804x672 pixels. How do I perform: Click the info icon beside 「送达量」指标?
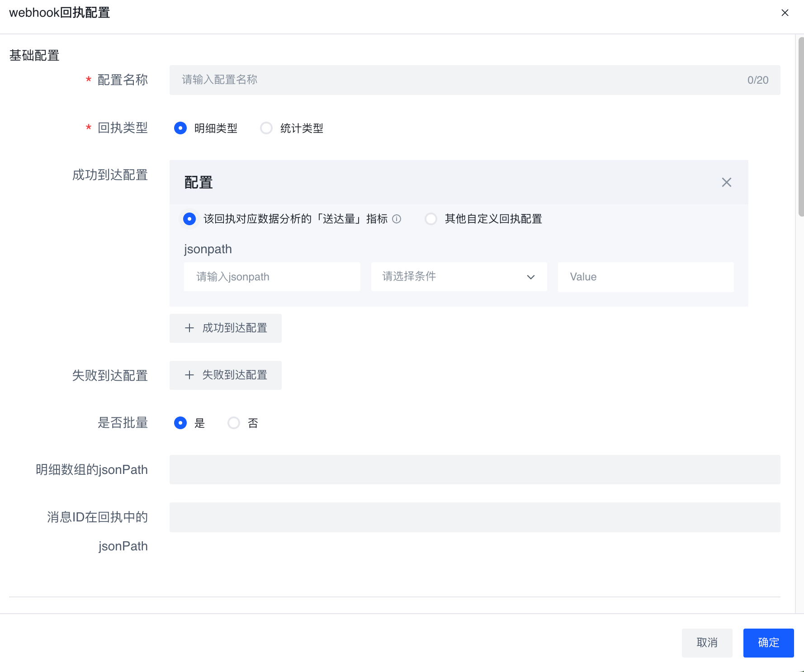click(397, 219)
